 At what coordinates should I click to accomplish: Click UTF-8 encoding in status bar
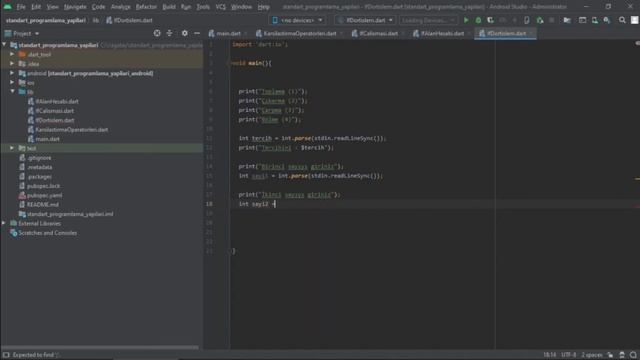point(569,355)
